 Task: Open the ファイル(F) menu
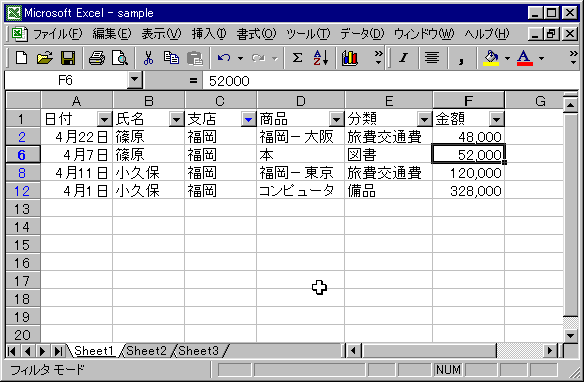57,34
